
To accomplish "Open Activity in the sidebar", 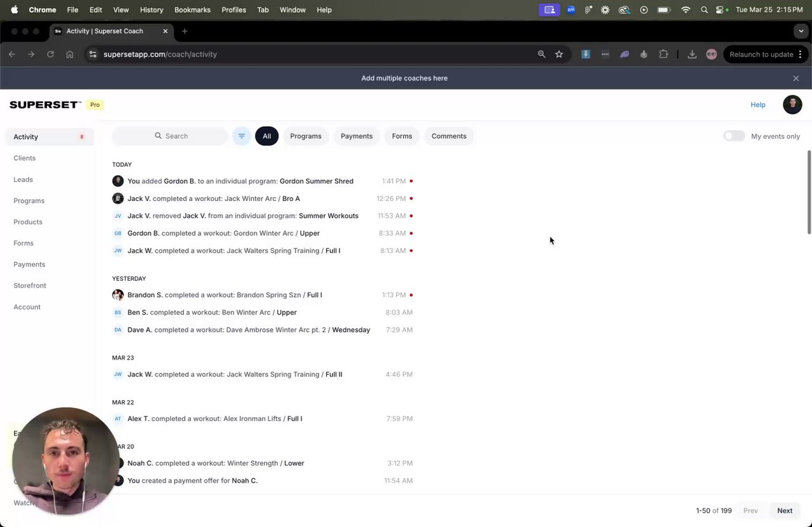I will point(49,137).
